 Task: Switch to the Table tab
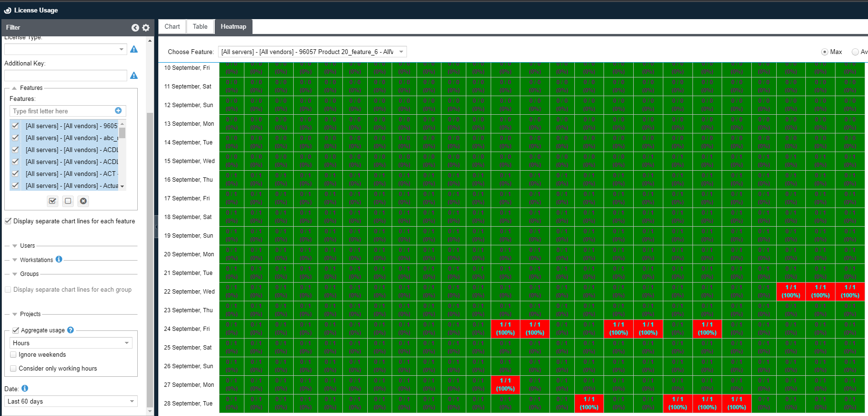(x=200, y=27)
